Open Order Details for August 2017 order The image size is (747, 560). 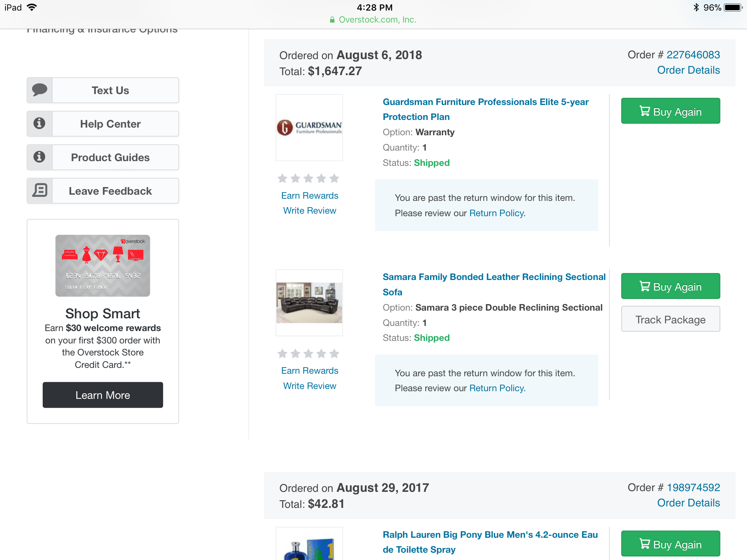(688, 503)
